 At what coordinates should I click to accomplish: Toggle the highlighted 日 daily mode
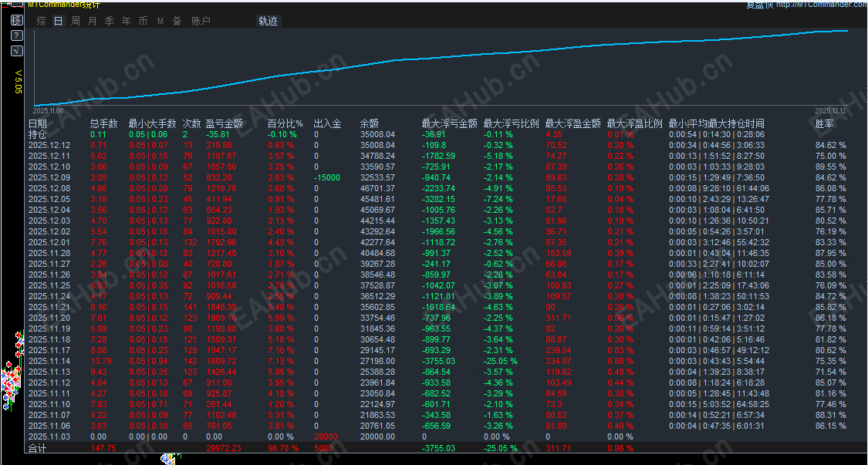pyautogui.click(x=57, y=21)
